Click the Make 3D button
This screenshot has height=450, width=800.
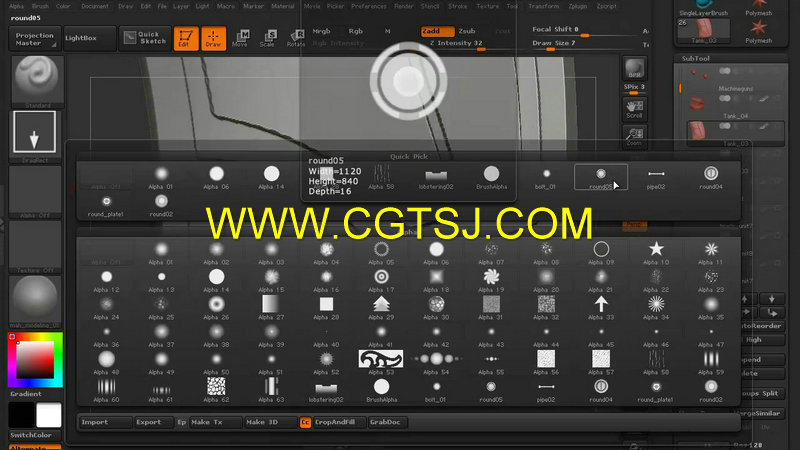click(x=269, y=422)
